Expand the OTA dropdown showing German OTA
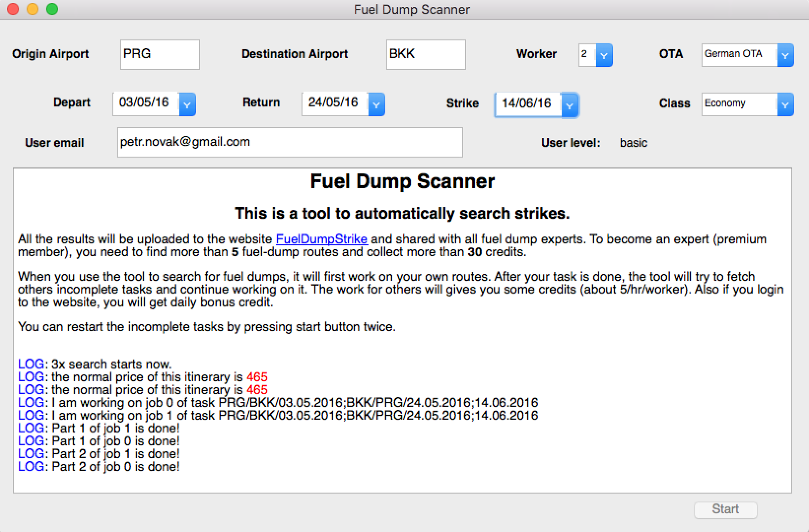809x532 pixels. (785, 55)
